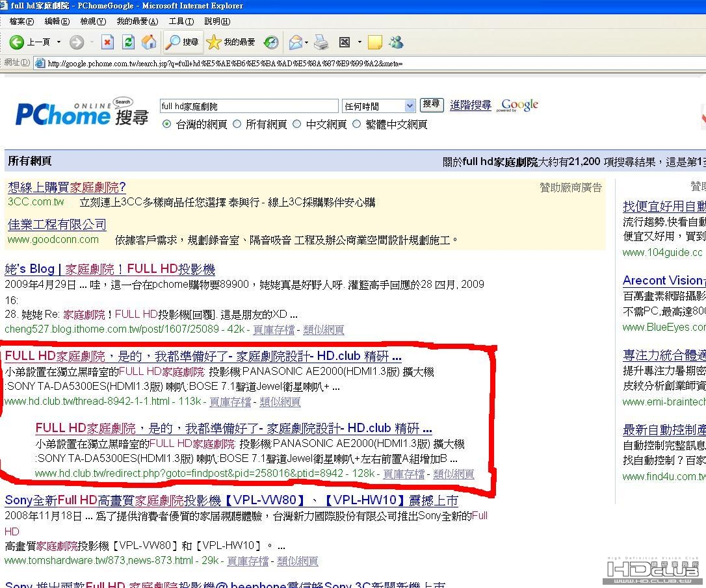Open Mail button dropdown arrow
Image resolution: width=706 pixels, height=588 pixels.
point(307,43)
